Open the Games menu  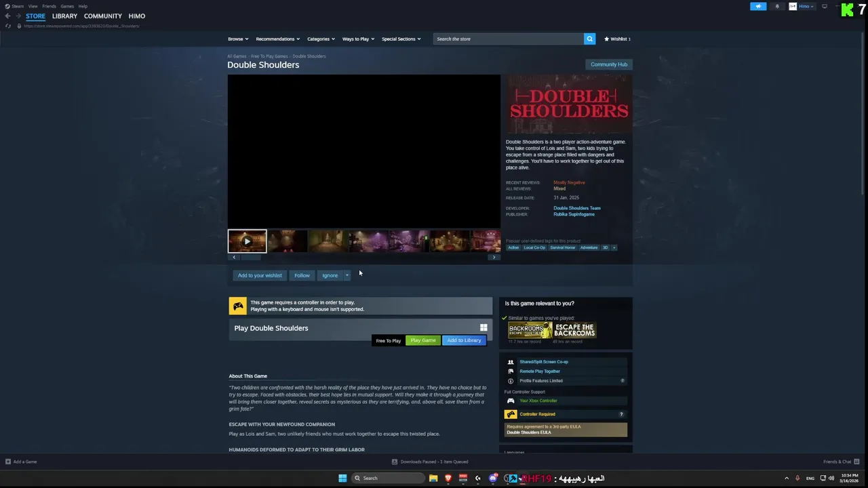tap(67, 6)
